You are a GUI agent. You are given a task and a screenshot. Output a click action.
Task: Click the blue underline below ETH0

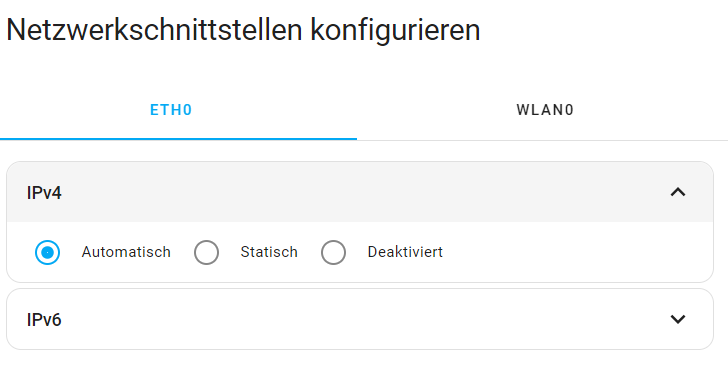pyautogui.click(x=178, y=139)
